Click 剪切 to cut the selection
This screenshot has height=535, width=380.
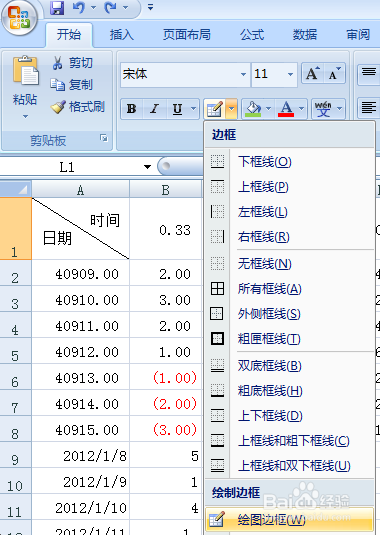point(72,63)
